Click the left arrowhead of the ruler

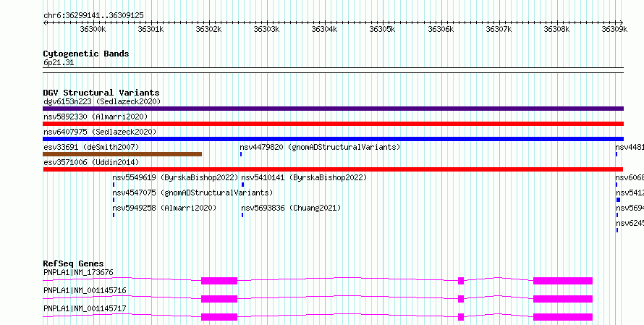tap(45, 22)
